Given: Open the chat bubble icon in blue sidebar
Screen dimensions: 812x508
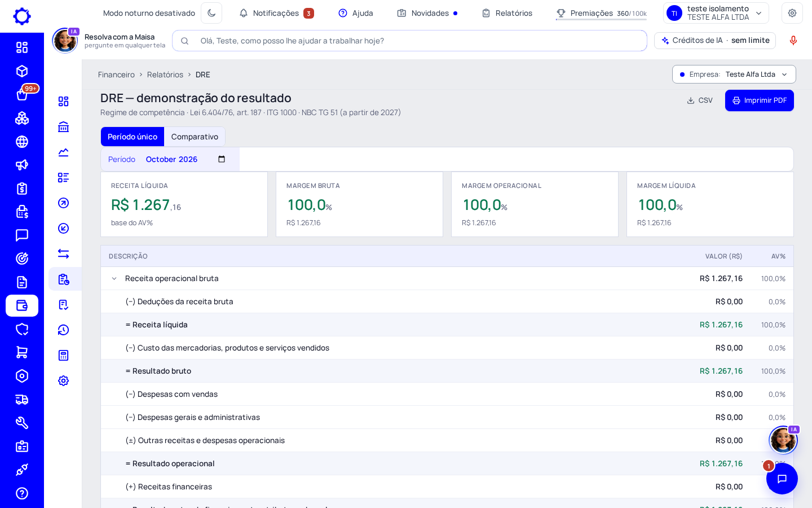Looking at the screenshot, I should click(x=22, y=235).
